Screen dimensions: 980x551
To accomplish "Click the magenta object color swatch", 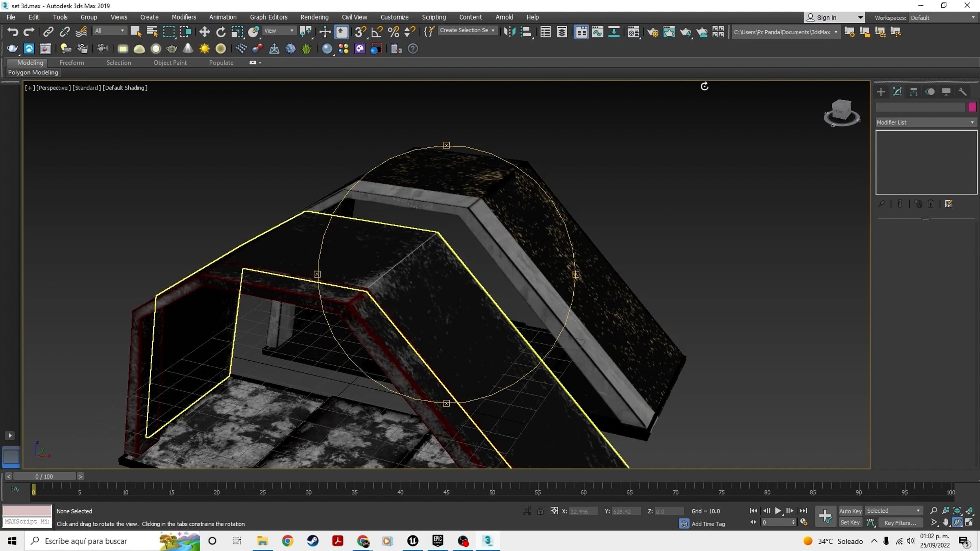I will coord(972,107).
